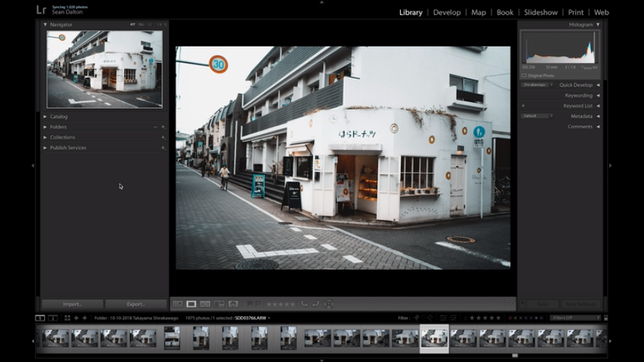644x362 pixels.
Task: Select the highlighted filmstrip thumbnail
Action: tap(434, 338)
